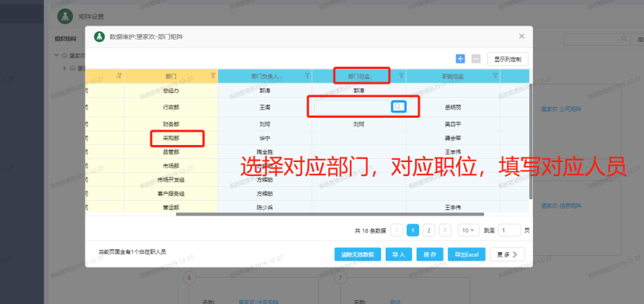Open the filter on the cut-off leftmost column

tap(119, 75)
